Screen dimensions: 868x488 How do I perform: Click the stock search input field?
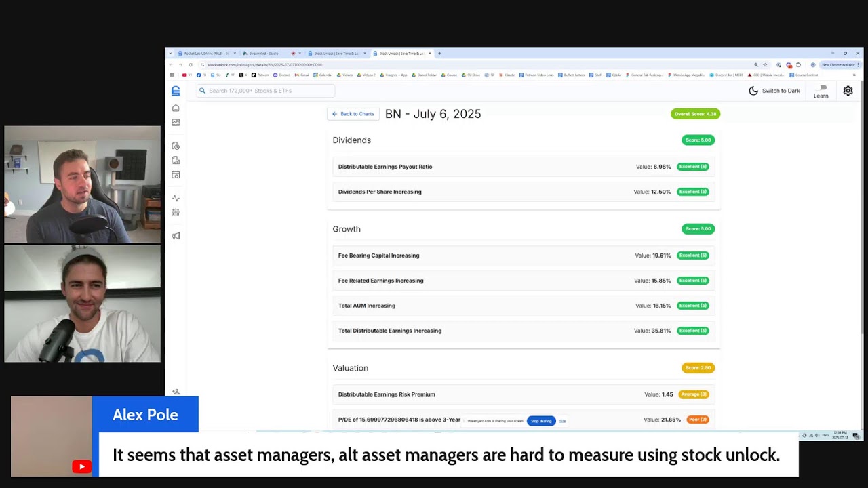click(x=266, y=91)
